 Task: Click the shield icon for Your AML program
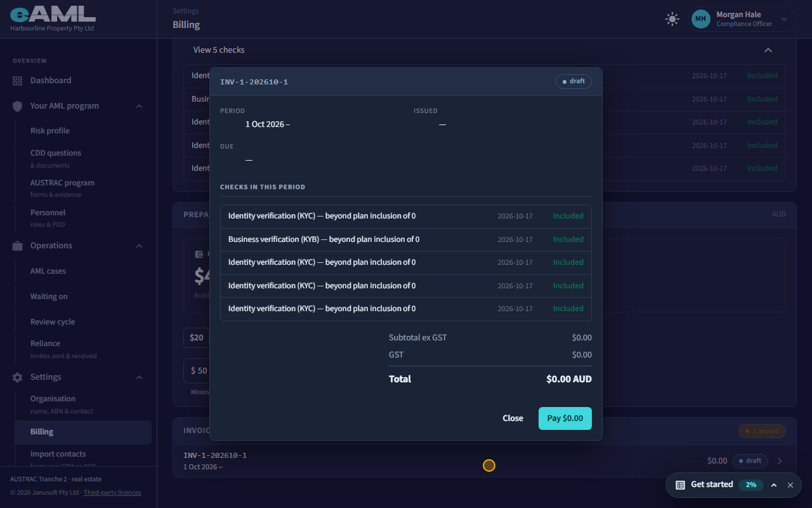pyautogui.click(x=17, y=106)
